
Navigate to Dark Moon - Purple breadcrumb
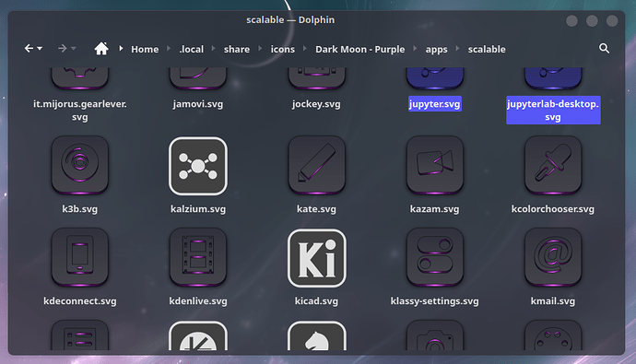pyautogui.click(x=360, y=49)
